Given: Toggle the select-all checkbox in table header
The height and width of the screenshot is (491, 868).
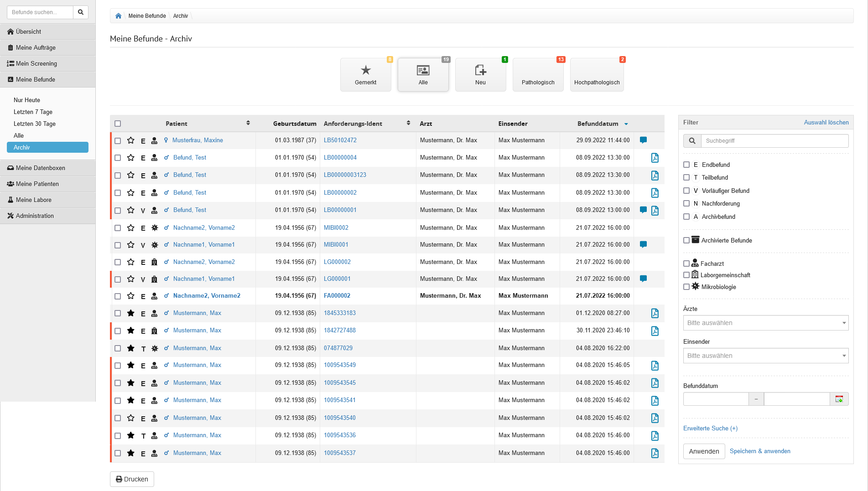Looking at the screenshot, I should (118, 124).
